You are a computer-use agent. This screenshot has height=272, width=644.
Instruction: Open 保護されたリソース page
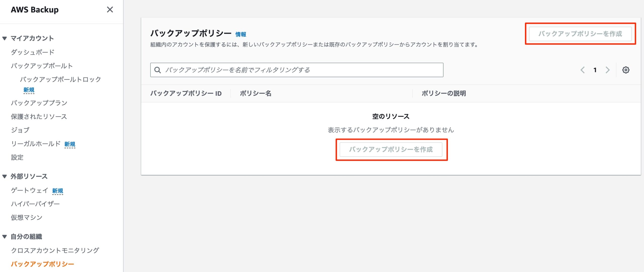pyautogui.click(x=39, y=116)
